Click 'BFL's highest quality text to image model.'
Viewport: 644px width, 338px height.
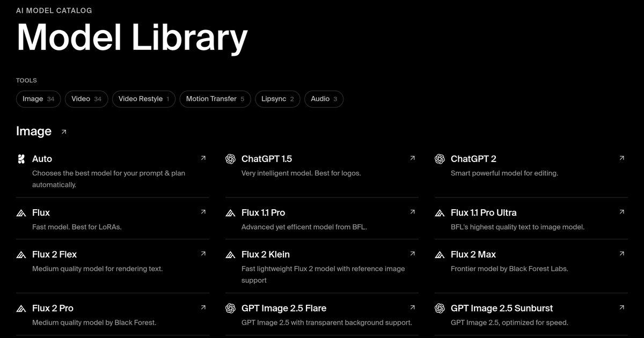(517, 227)
